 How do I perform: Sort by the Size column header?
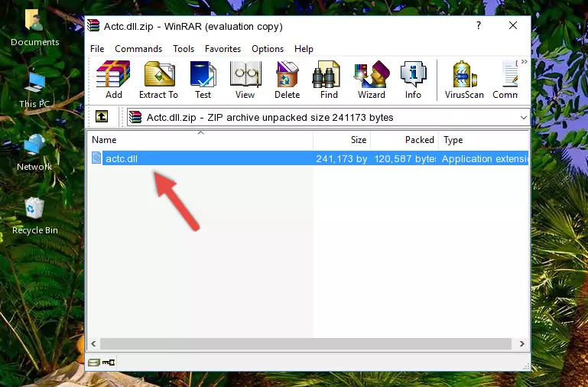click(x=342, y=140)
